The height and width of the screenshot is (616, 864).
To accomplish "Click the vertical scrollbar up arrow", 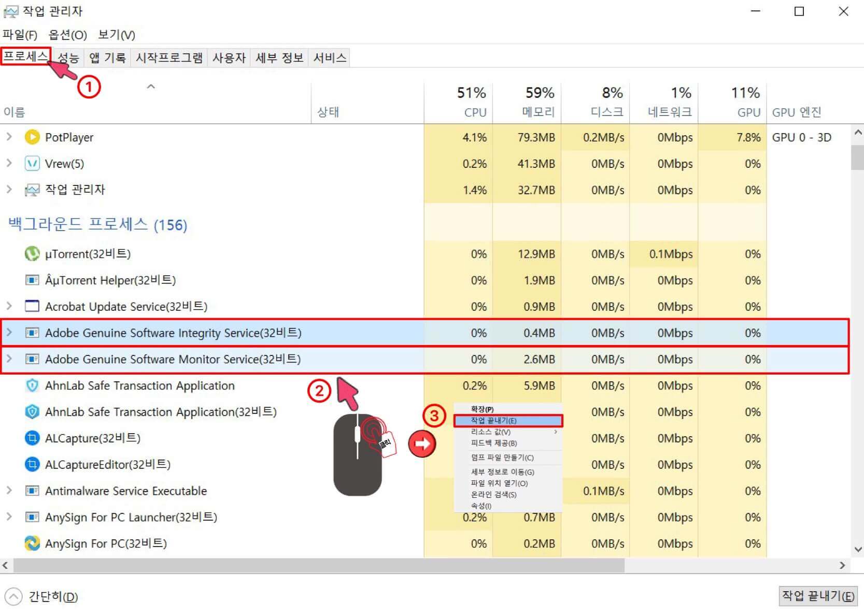I will (858, 133).
